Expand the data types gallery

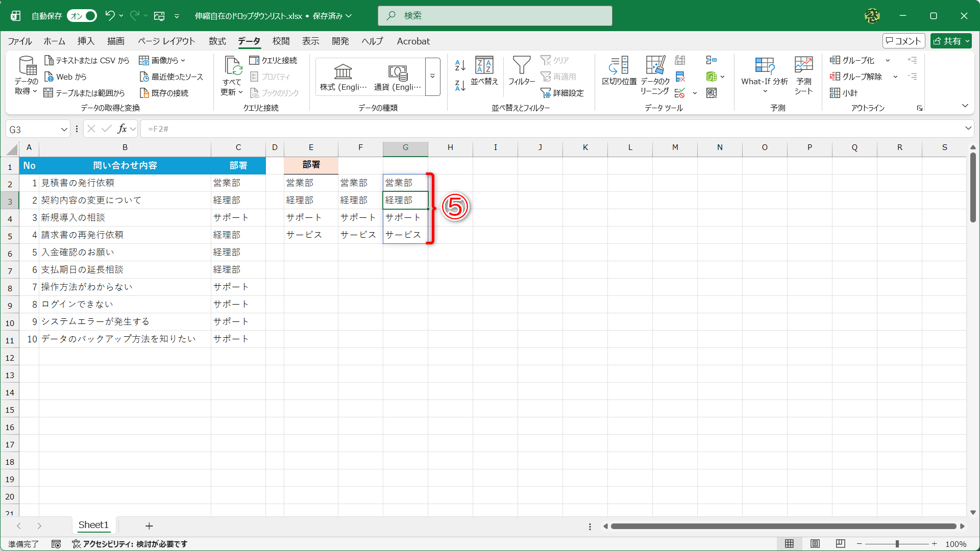pos(432,77)
